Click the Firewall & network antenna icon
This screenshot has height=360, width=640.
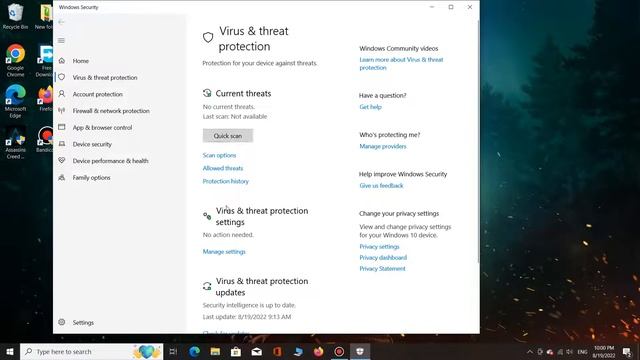(62, 111)
